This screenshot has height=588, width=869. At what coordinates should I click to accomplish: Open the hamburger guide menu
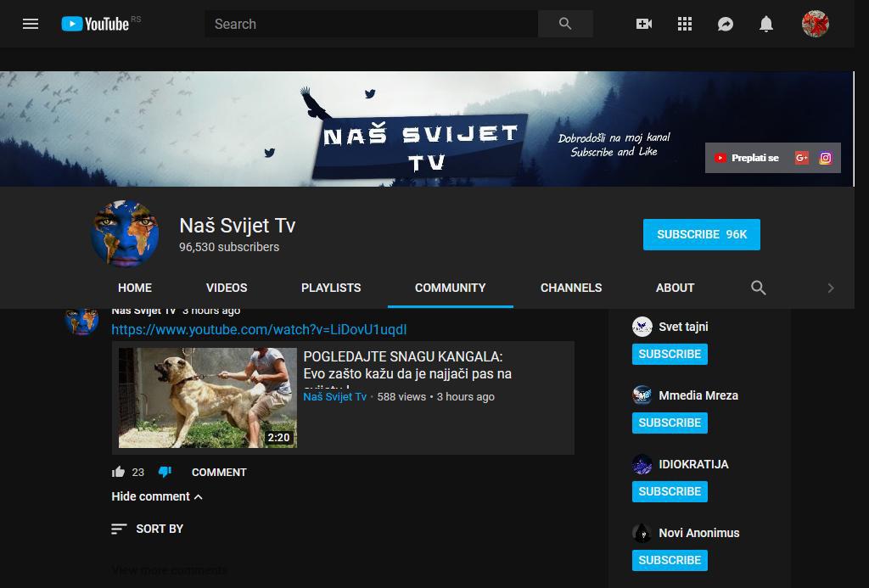tap(31, 24)
